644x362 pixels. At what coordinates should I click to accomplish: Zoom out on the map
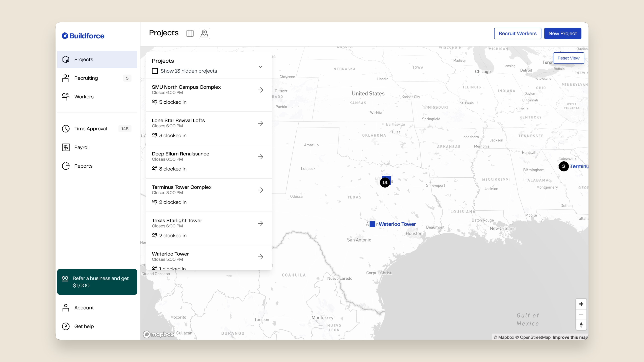[x=581, y=315]
